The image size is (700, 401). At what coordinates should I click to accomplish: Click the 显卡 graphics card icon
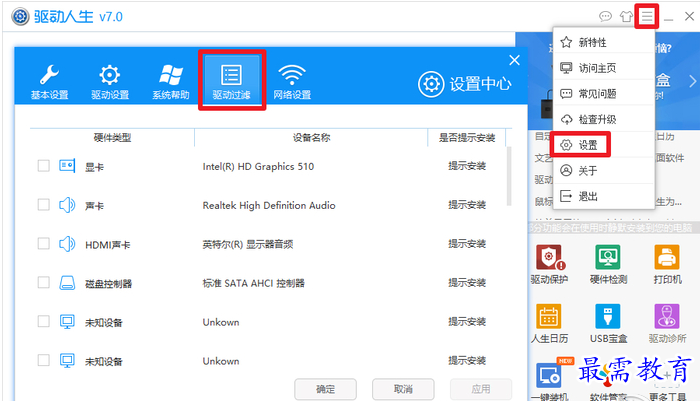point(67,166)
